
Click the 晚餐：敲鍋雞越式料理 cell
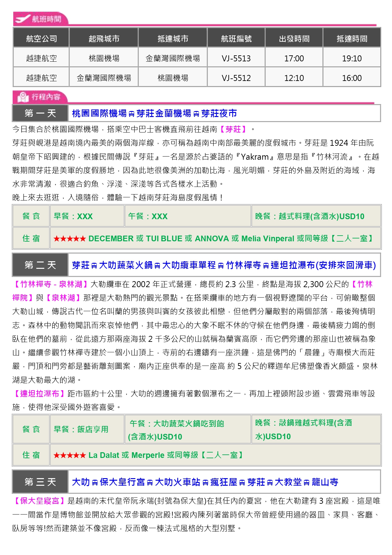pyautogui.click(x=316, y=429)
